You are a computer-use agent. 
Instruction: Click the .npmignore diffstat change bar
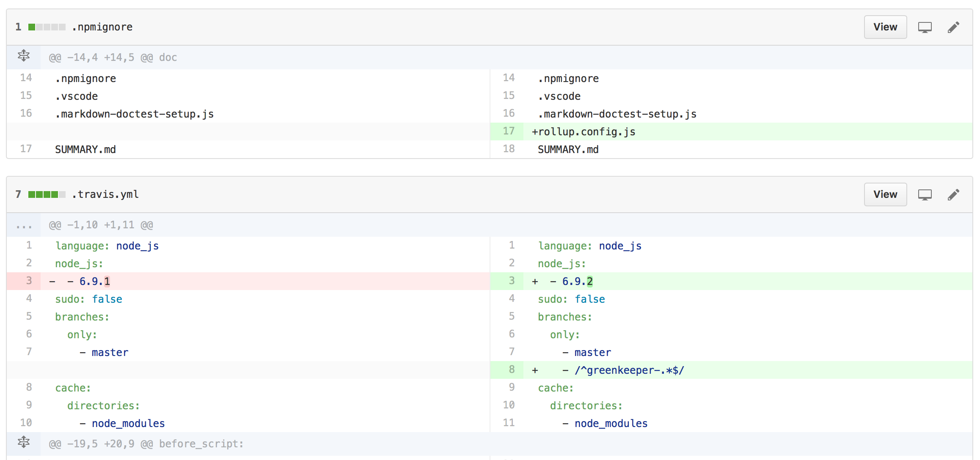tap(47, 27)
